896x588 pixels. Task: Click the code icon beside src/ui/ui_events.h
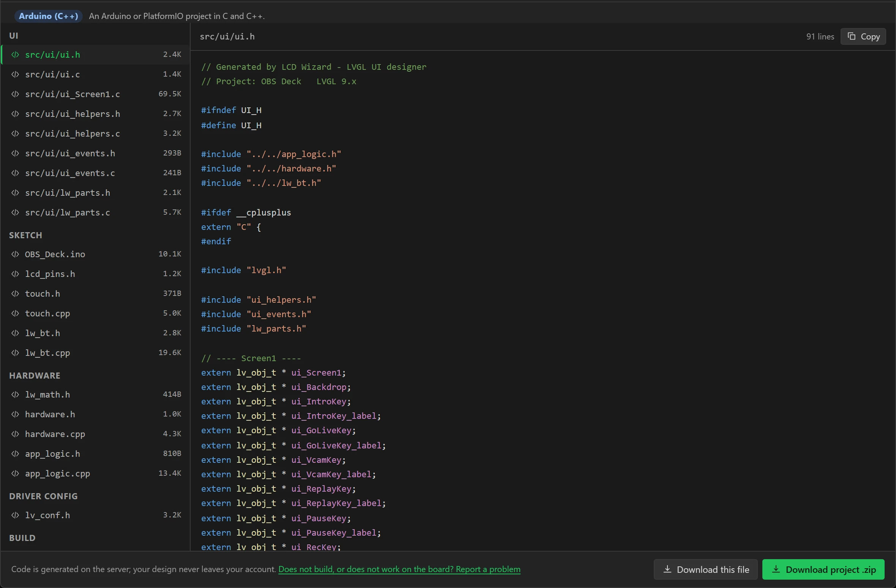click(x=15, y=153)
